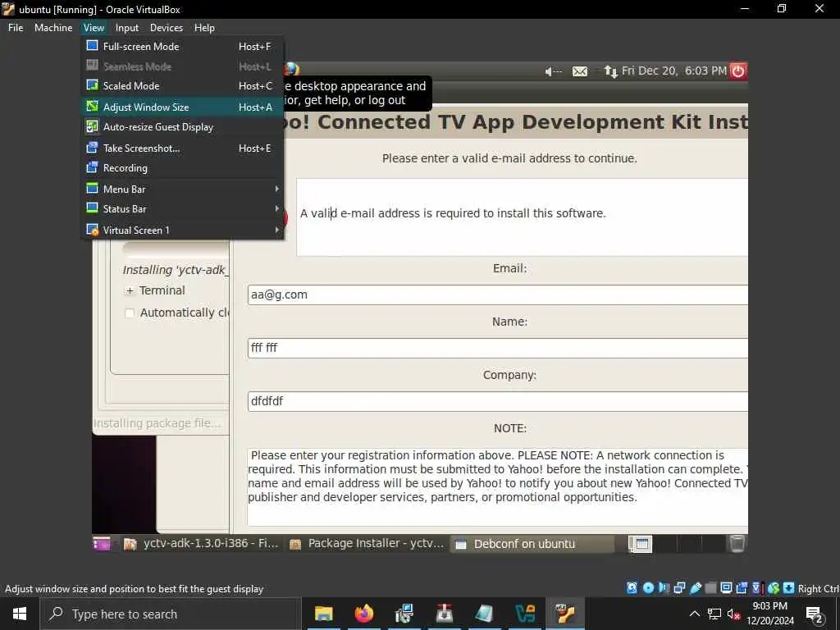The width and height of the screenshot is (840, 630).
Task: Click the Windows clock showing 9:03 PM
Action: click(770, 614)
